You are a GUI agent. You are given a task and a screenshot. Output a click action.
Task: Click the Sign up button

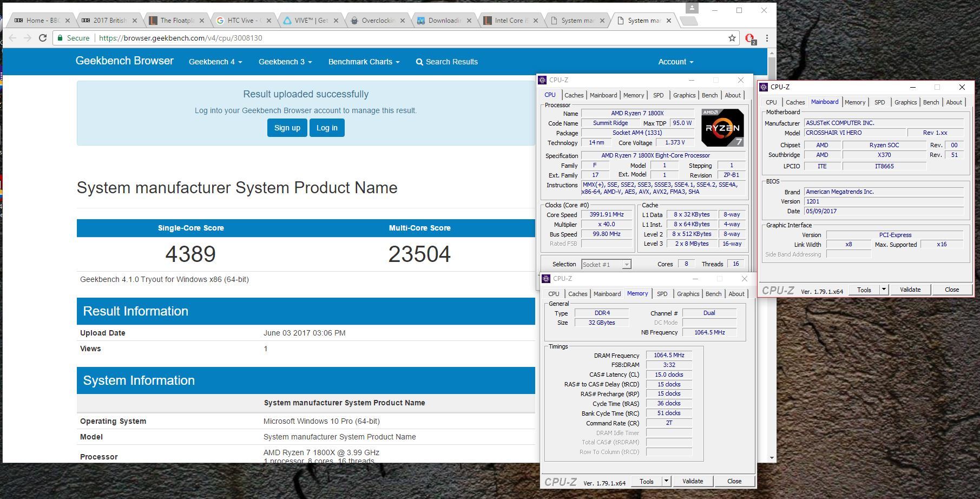pyautogui.click(x=287, y=128)
